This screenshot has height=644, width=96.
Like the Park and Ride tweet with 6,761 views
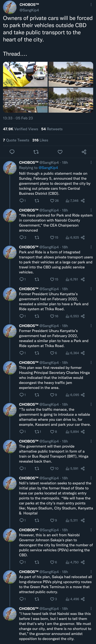click(54, 279)
